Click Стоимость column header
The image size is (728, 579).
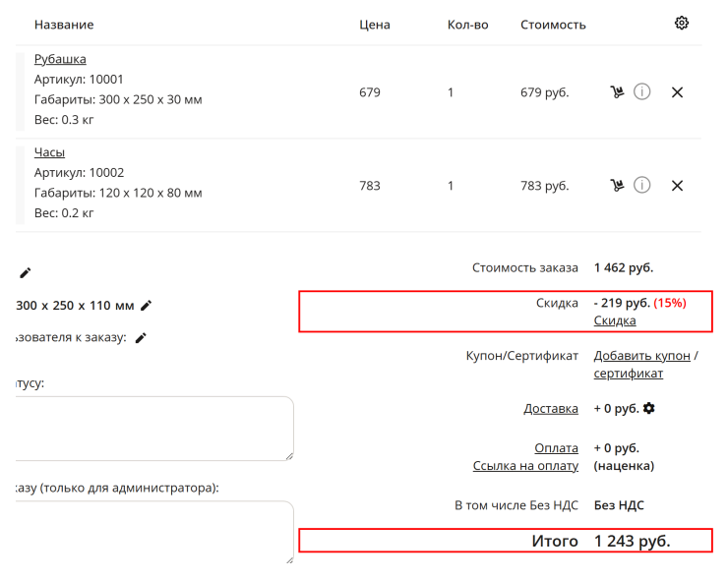[x=553, y=25]
